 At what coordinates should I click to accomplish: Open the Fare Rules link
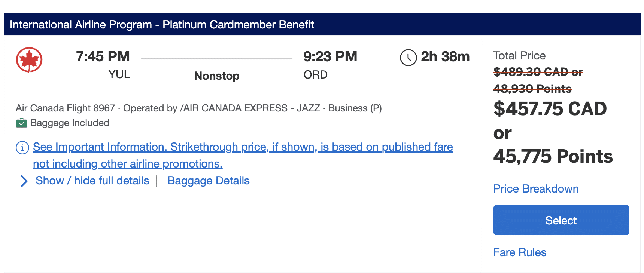tap(520, 252)
